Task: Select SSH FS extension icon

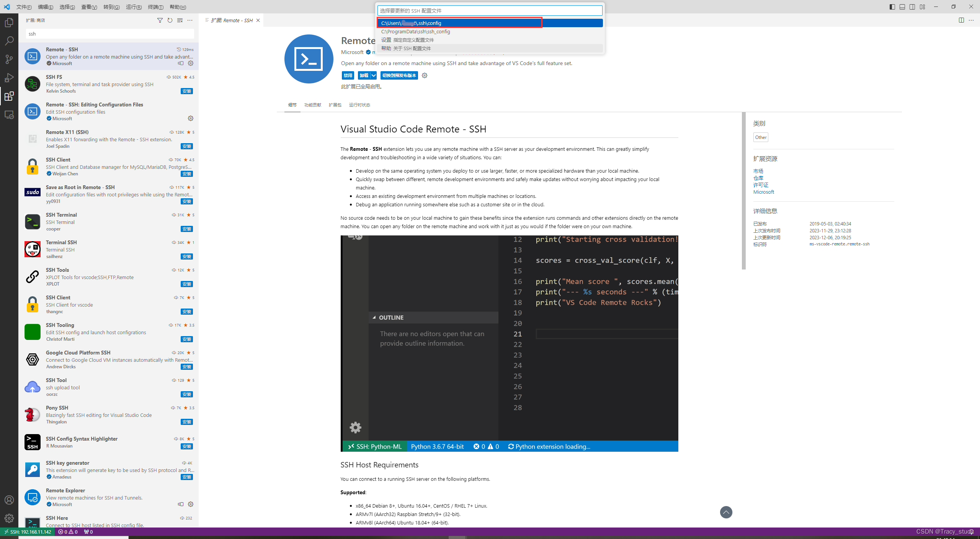Action: 32,83
